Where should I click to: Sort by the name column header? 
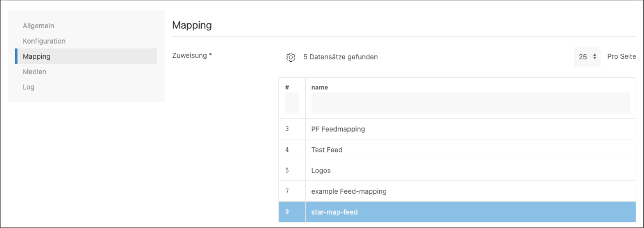[x=319, y=87]
